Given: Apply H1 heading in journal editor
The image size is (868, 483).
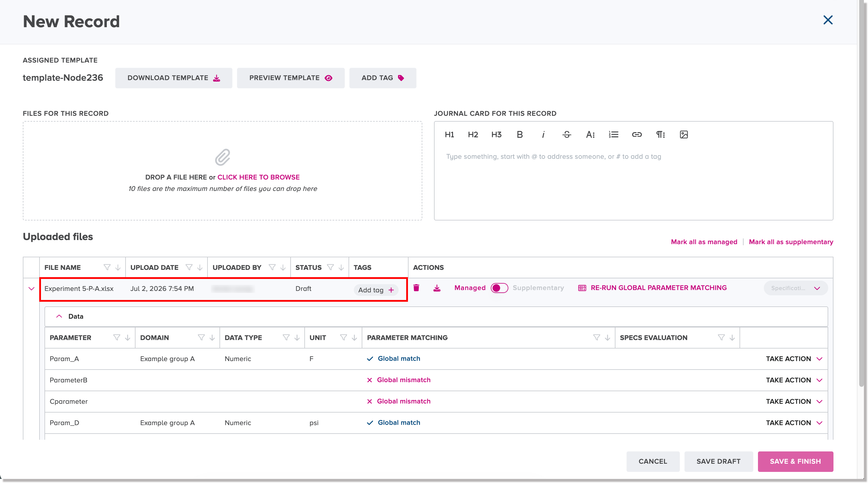Looking at the screenshot, I should click(449, 134).
